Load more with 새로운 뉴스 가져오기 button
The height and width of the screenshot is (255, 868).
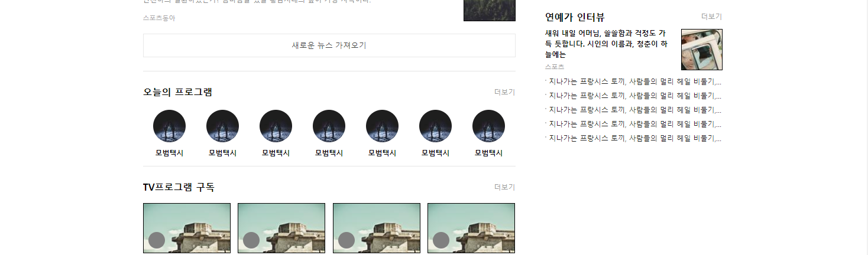tap(329, 45)
